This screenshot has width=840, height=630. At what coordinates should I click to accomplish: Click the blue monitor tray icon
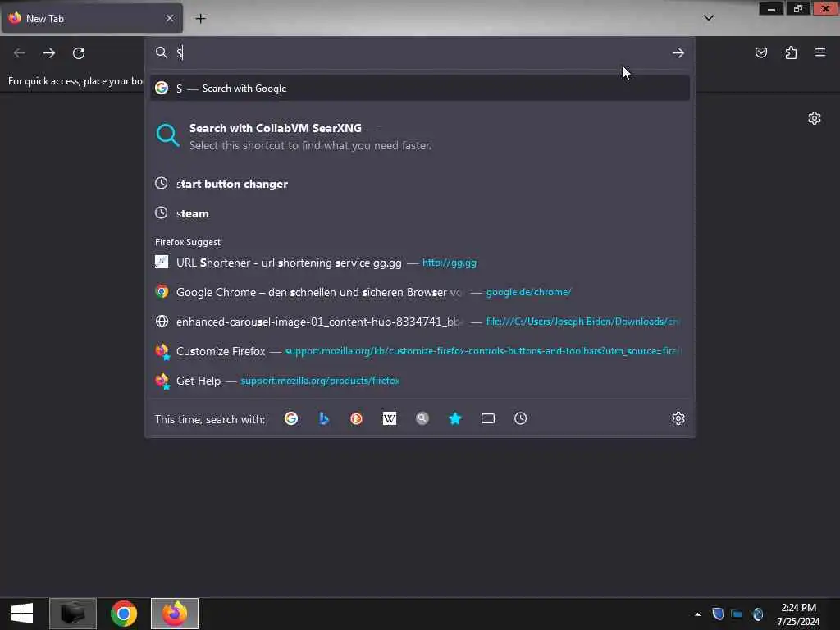737,614
